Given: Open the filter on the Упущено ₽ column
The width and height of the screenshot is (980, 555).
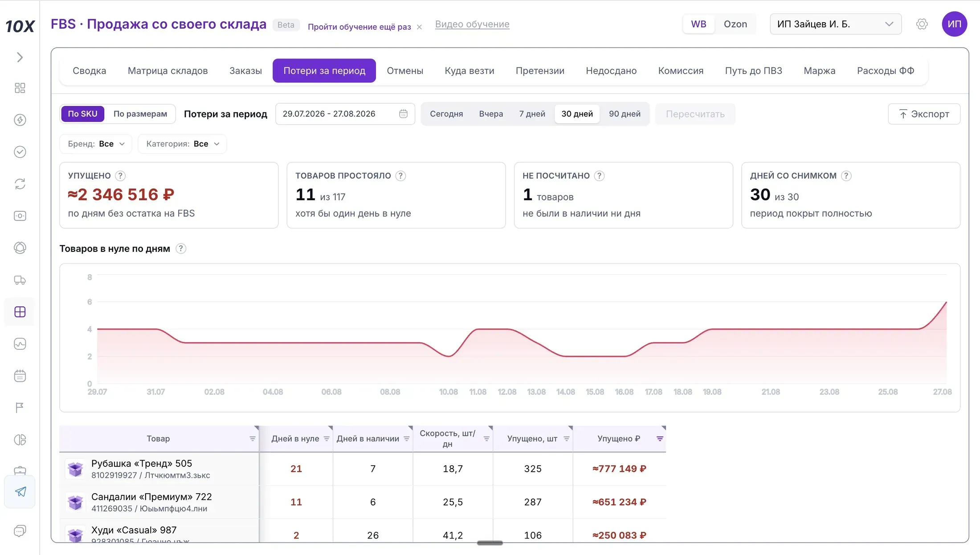Looking at the screenshot, I should point(660,439).
